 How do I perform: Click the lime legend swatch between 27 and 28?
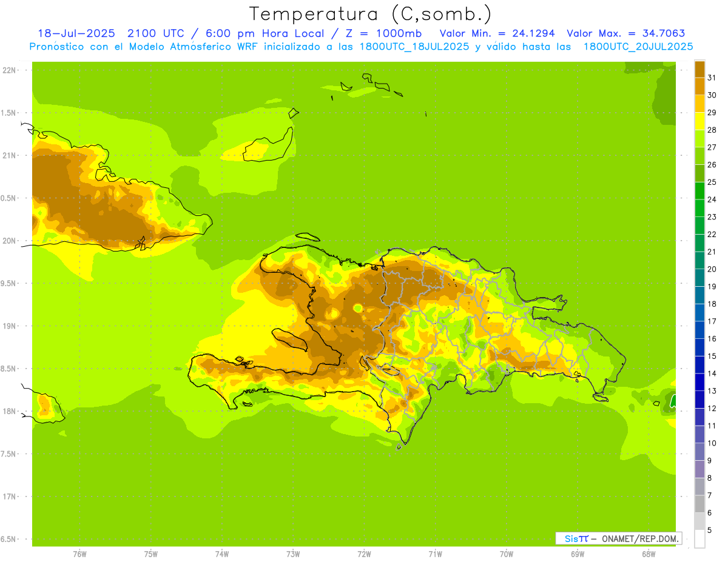pos(699,138)
